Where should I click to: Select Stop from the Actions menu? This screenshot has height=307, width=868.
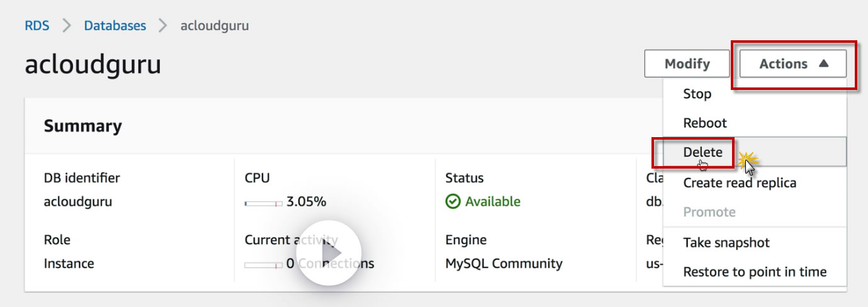coord(697,94)
